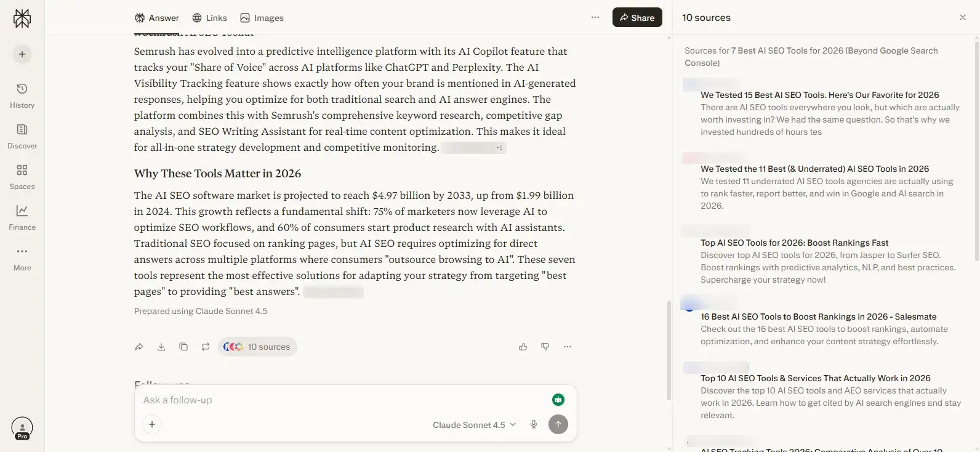The image size is (980, 452).
Task: Click citation chip after "best answers" paragraph
Action: [333, 292]
